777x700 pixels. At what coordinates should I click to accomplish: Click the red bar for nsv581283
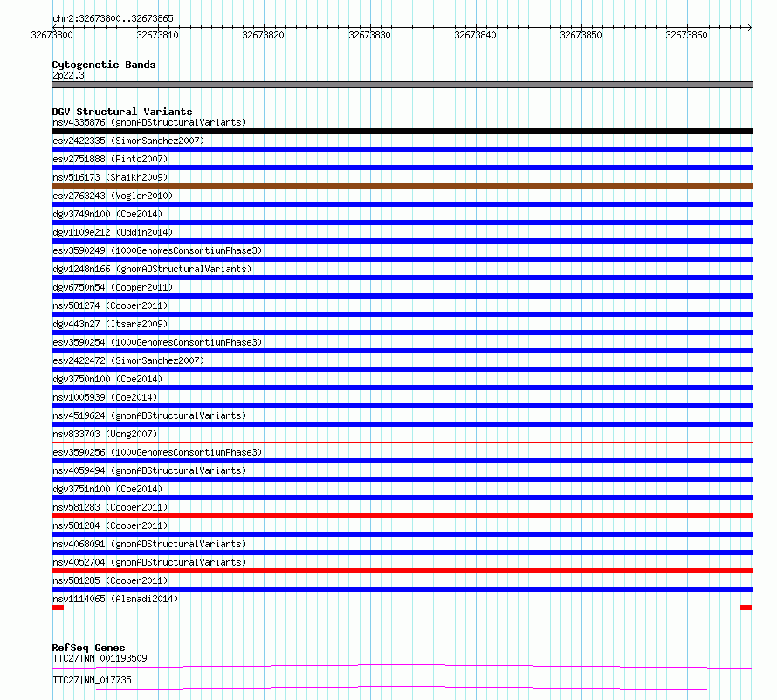[402, 516]
